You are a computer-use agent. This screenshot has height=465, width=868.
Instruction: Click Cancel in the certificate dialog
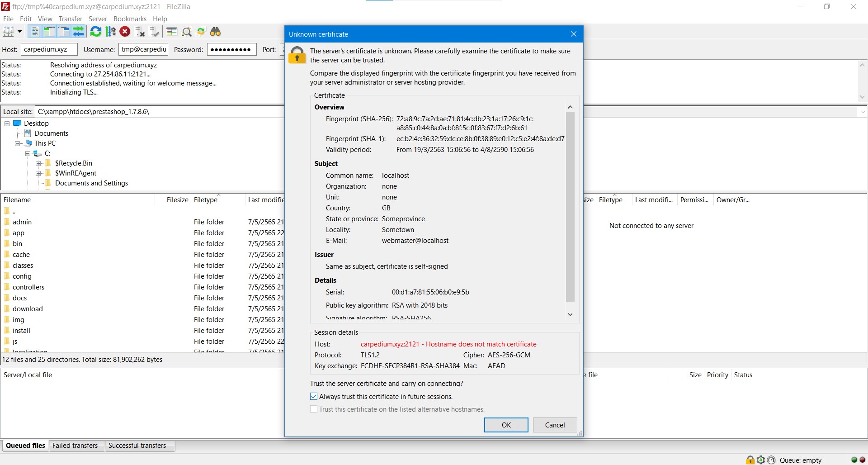[x=555, y=425]
